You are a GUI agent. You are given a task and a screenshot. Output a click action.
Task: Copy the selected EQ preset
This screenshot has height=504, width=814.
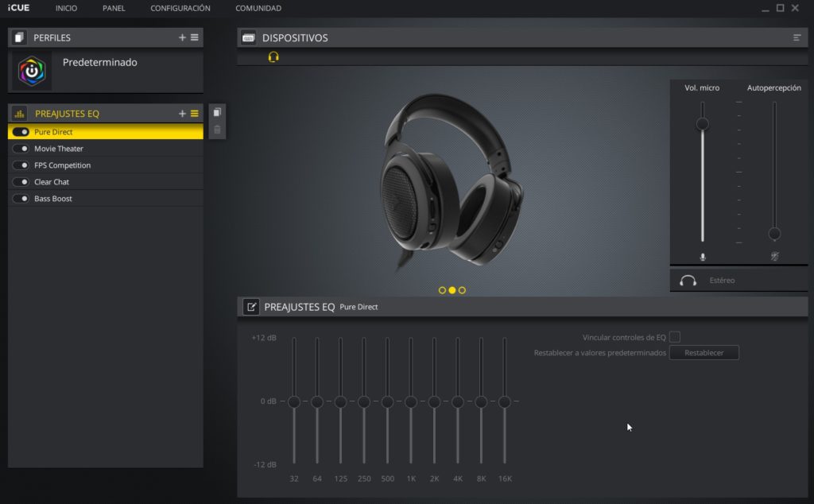pos(217,112)
